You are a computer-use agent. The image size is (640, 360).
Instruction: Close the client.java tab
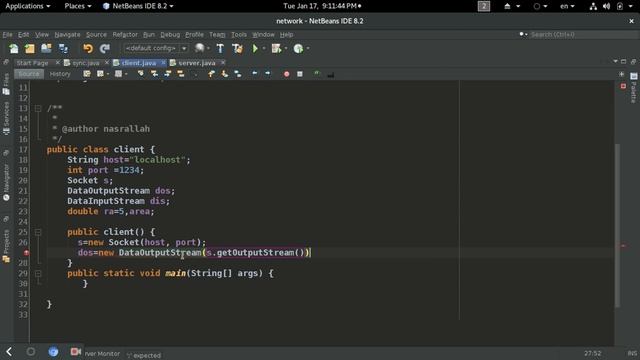163,62
